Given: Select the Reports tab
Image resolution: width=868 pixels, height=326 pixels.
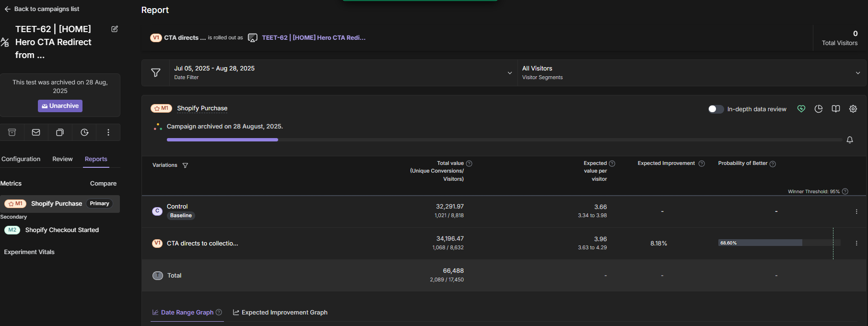Looking at the screenshot, I should [x=96, y=159].
